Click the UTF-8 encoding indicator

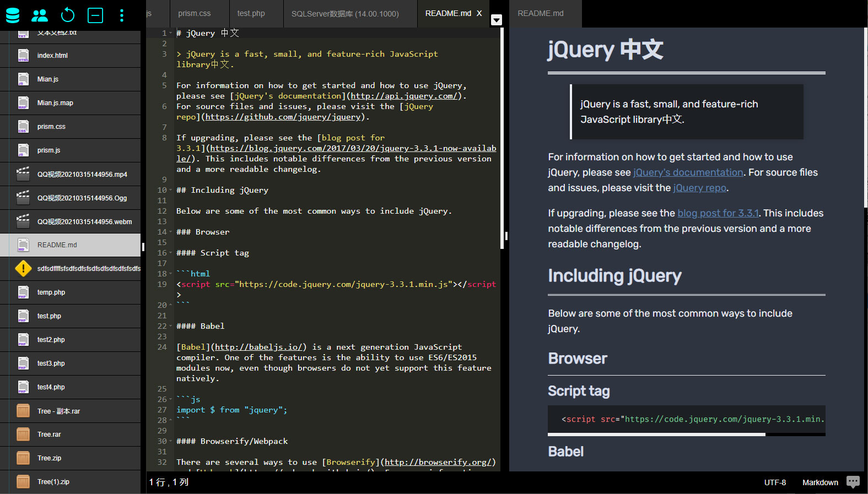point(775,482)
